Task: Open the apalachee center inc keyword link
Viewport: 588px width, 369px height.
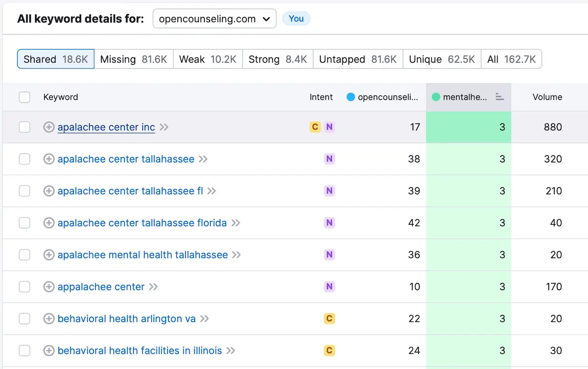Action: (x=106, y=127)
